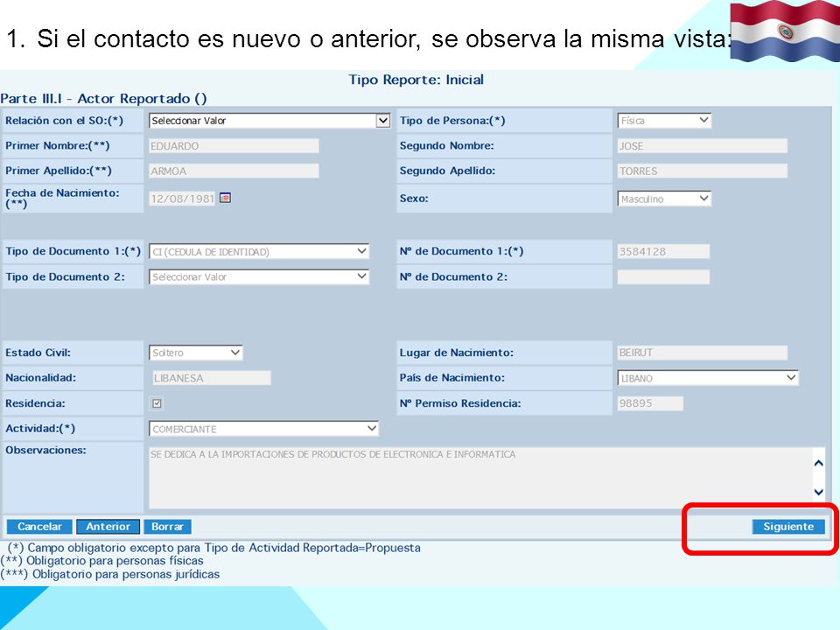The width and height of the screenshot is (840, 630).
Task: Click the 'Actividad:(*)' label
Action: (40, 429)
